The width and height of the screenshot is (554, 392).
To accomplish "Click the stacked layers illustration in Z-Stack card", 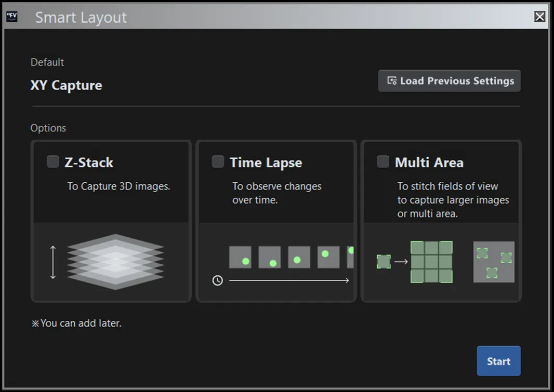I will coord(115,262).
